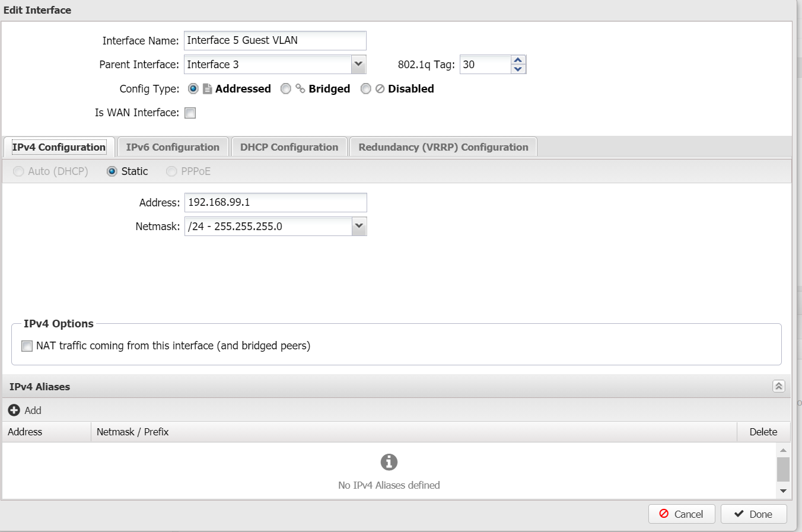This screenshot has width=802, height=532.
Task: Decrease the 802.1q Tag value
Action: point(518,69)
